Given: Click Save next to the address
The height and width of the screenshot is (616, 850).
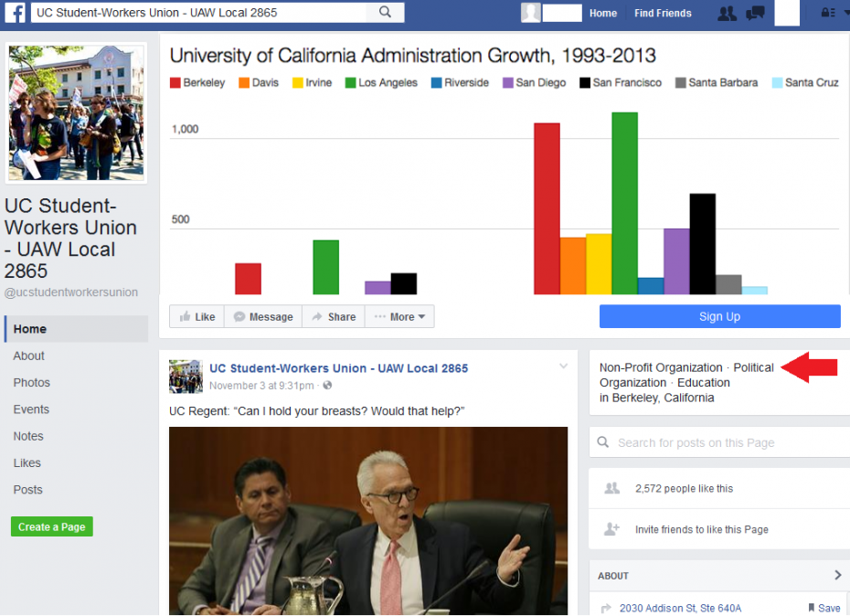Looking at the screenshot, I should coord(824,609).
